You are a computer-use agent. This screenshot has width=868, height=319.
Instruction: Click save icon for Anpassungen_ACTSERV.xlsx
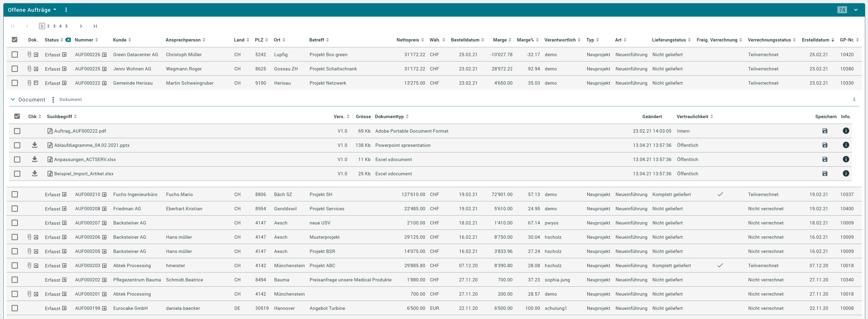[x=825, y=159]
